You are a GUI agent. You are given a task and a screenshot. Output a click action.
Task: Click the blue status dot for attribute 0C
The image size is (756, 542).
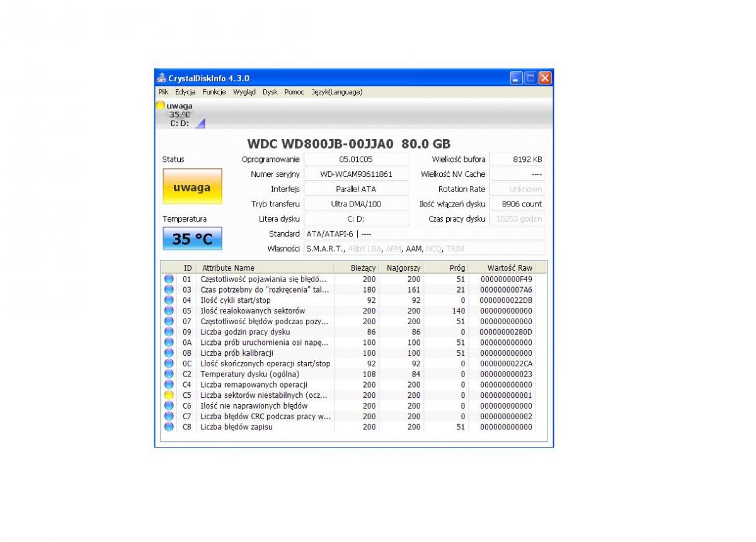pyautogui.click(x=169, y=363)
